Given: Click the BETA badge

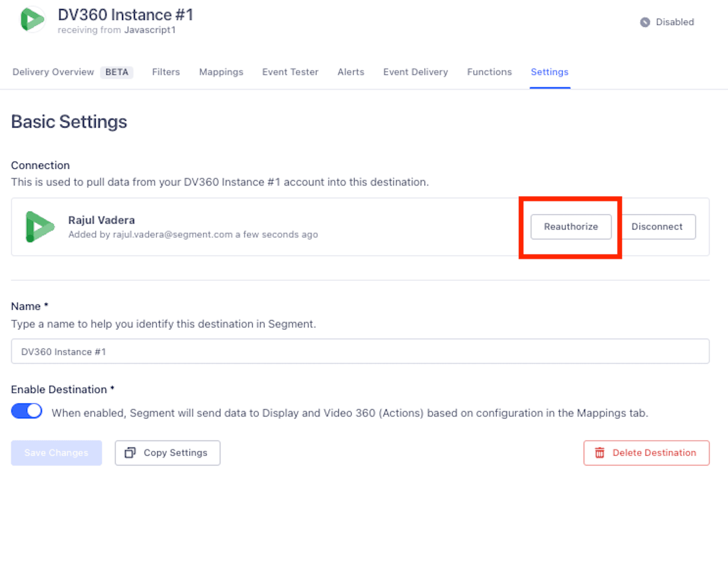Looking at the screenshot, I should (117, 72).
